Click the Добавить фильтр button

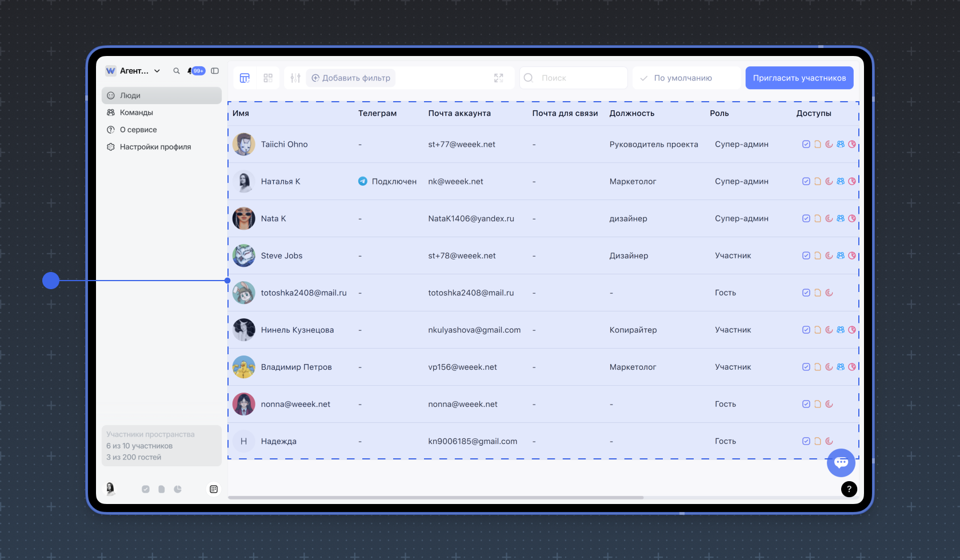(x=351, y=78)
